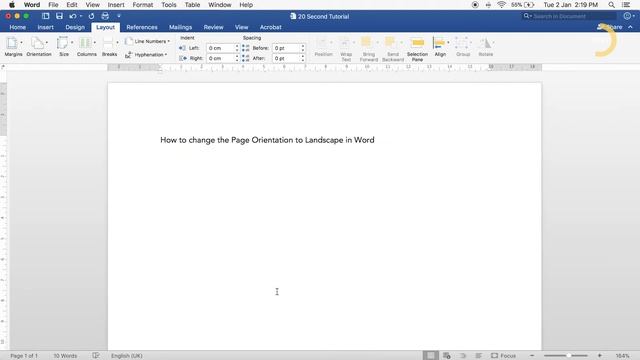Image resolution: width=640 pixels, height=360 pixels.
Task: Open the Tools menu
Action: [169, 5]
